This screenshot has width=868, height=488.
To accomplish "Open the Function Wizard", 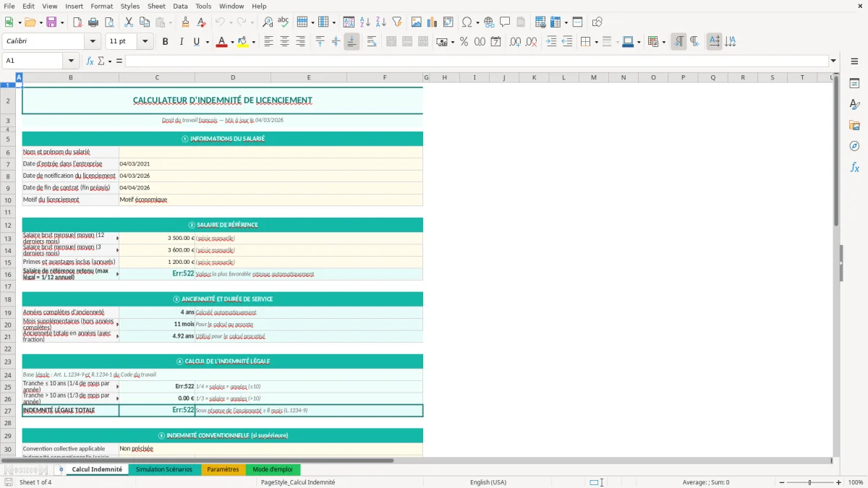I will point(90,61).
